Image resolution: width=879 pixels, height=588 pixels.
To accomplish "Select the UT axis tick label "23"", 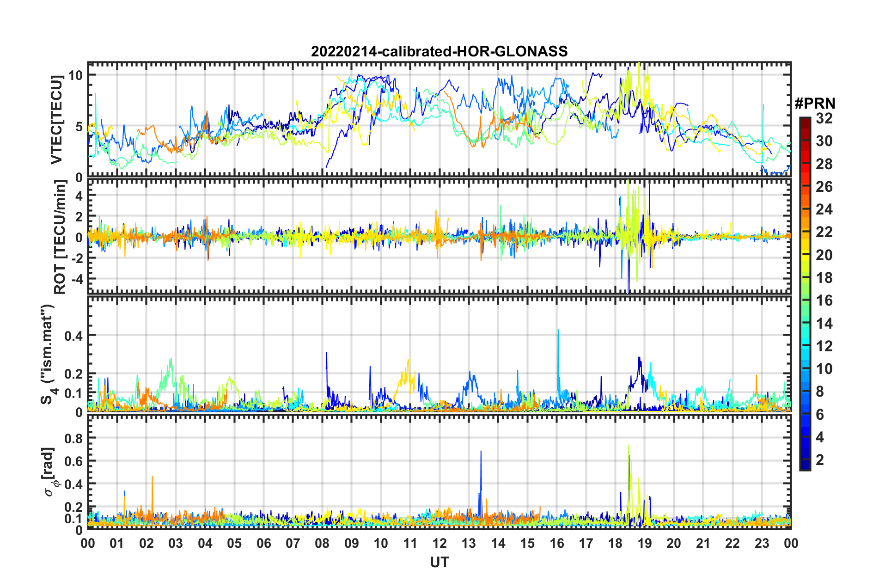I will [762, 543].
